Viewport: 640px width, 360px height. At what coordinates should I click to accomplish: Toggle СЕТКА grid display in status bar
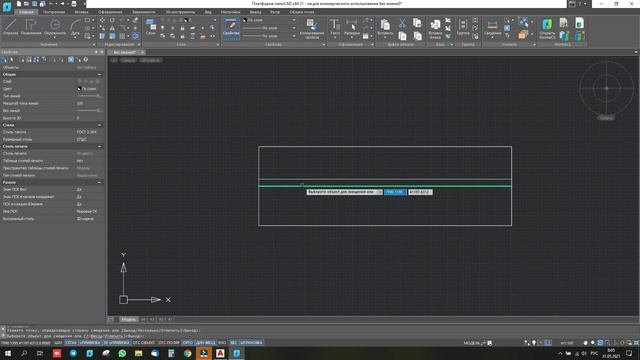[71, 343]
